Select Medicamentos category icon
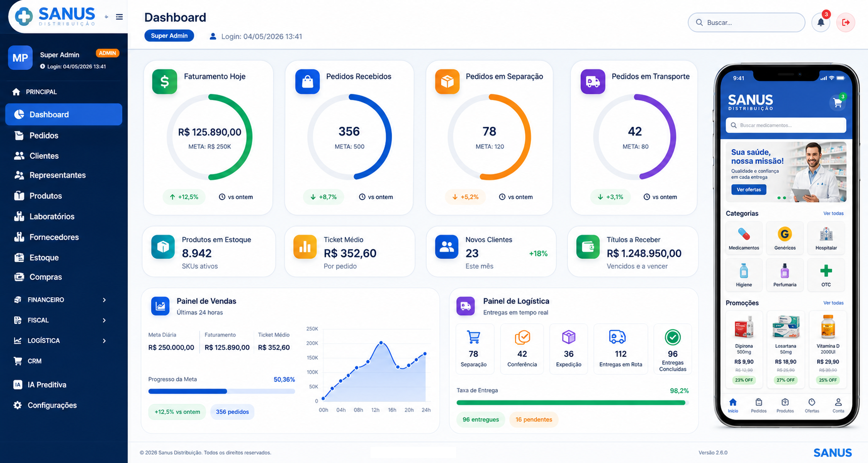Screen dimensions: 868x463 (x=744, y=234)
